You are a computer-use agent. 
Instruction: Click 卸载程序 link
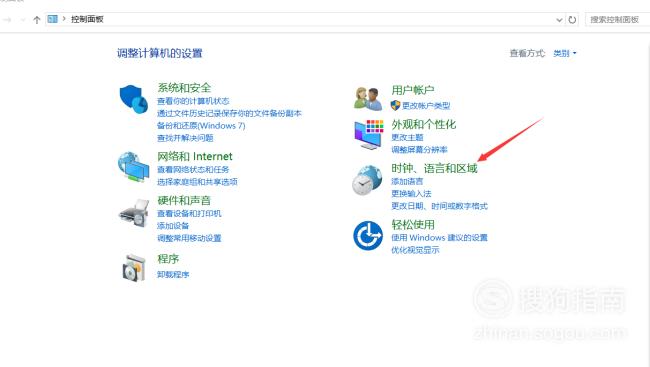[x=173, y=274]
